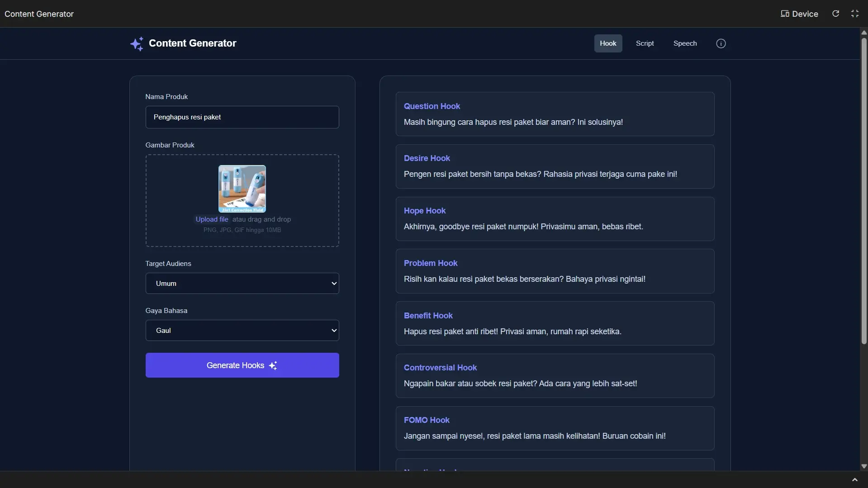Select the Controversial Hook card heading
868x488 pixels.
440,368
